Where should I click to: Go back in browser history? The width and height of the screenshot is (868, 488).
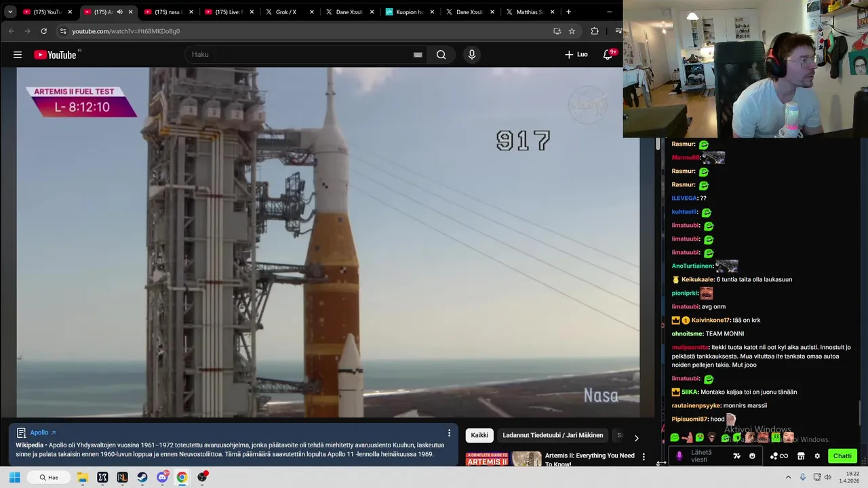(x=11, y=31)
